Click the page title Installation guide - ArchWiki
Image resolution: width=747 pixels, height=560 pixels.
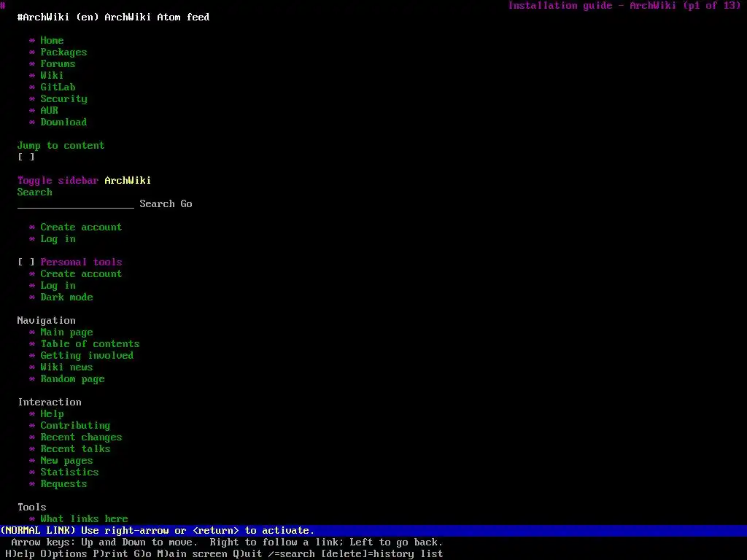tap(592, 6)
